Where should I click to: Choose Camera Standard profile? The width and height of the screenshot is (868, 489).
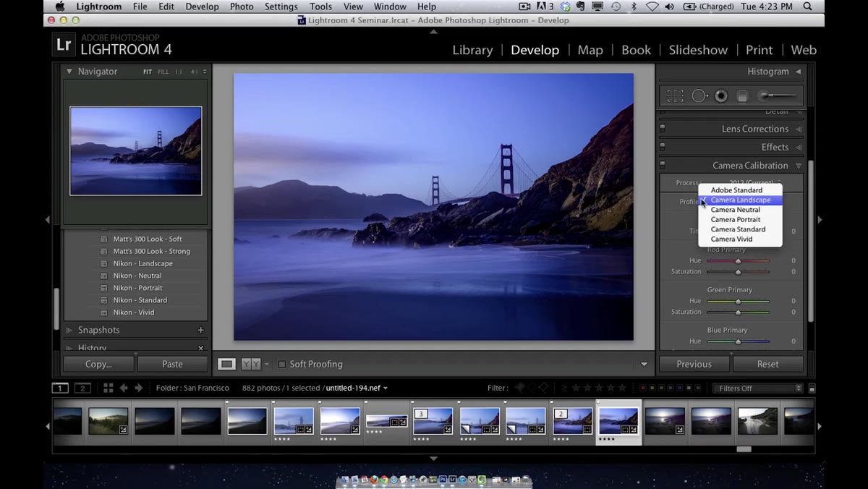coord(740,229)
